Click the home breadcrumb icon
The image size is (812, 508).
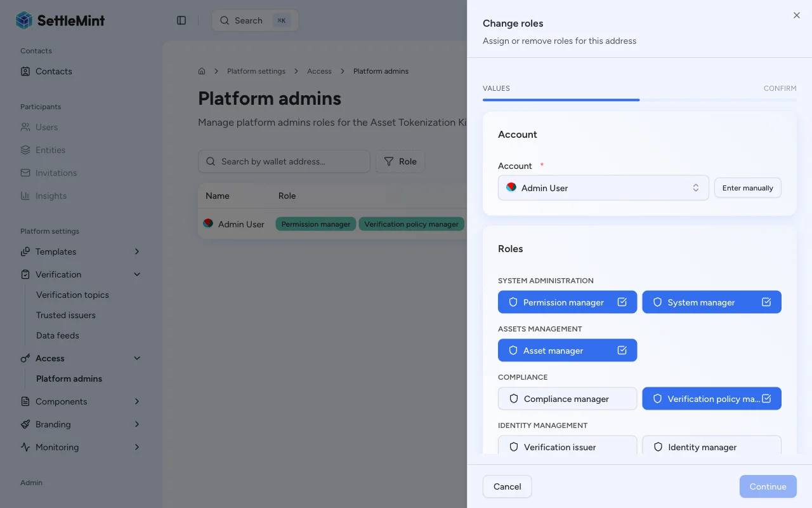coord(202,71)
